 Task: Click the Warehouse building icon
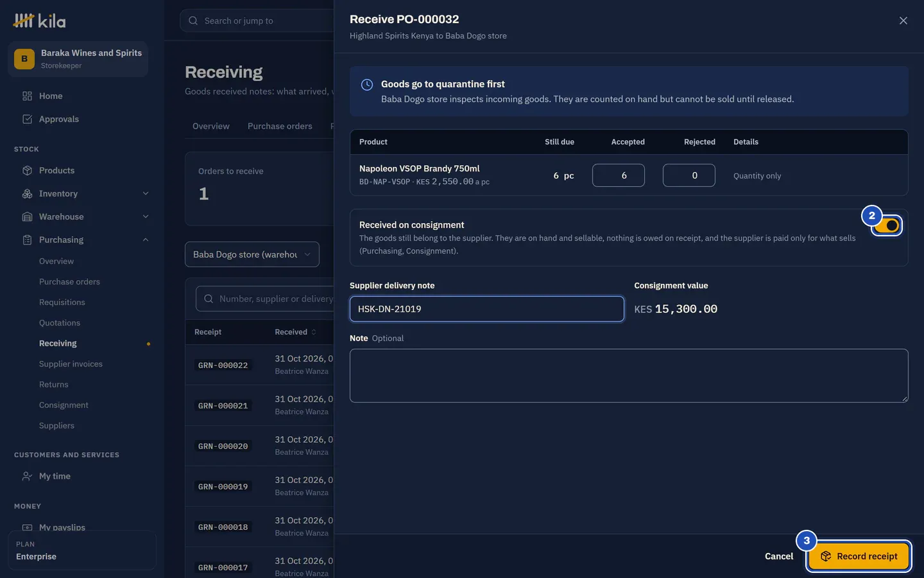pos(27,216)
